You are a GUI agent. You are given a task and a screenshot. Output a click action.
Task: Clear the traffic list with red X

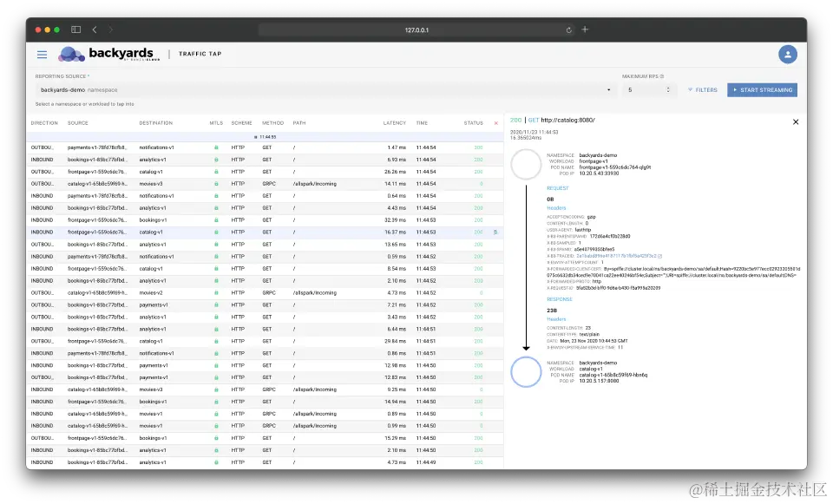click(496, 123)
